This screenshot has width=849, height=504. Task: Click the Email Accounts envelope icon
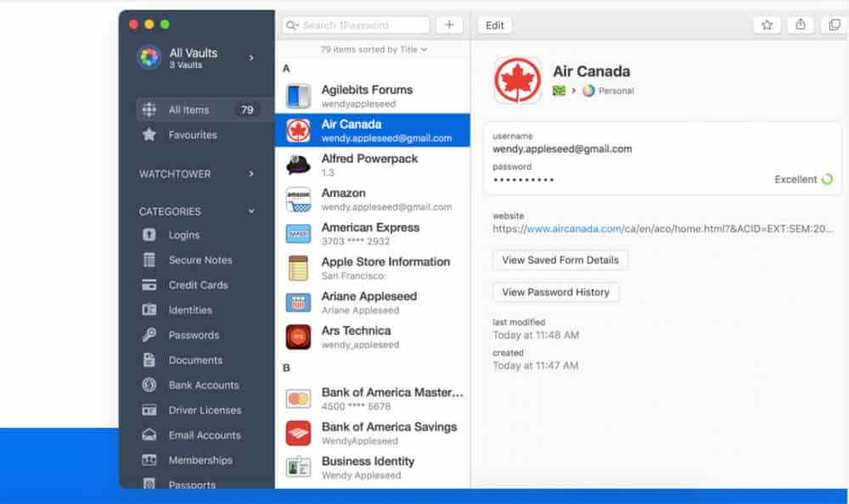tap(149, 434)
